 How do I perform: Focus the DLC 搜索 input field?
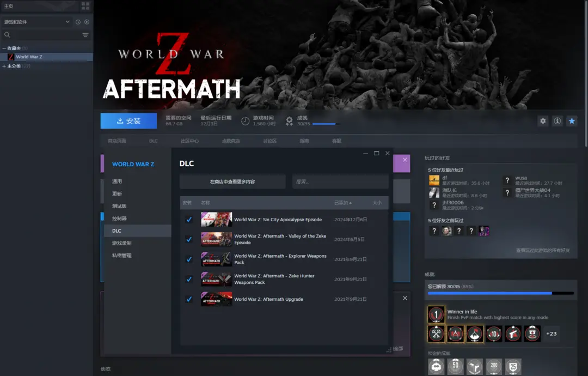tap(340, 181)
